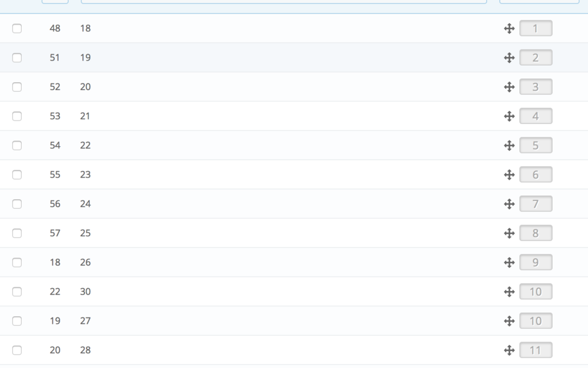588x368 pixels.
Task: Click the ID cell reading 52
Action: [x=55, y=87]
